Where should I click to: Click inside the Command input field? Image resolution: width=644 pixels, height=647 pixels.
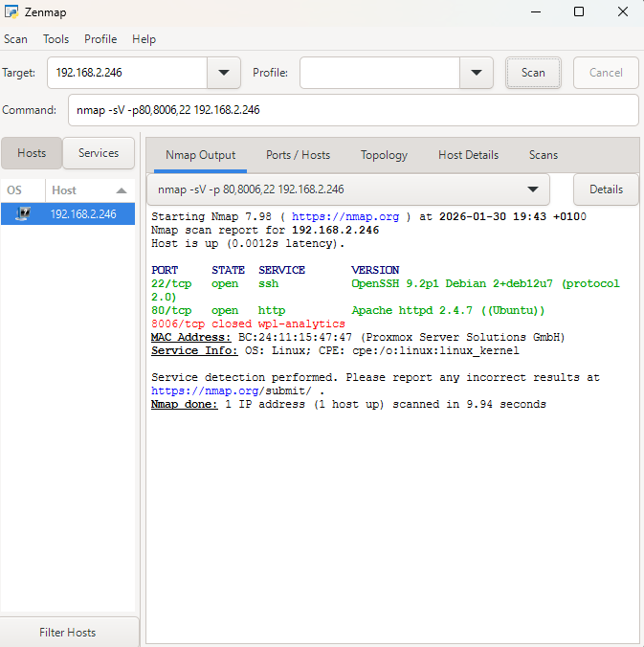tap(352, 110)
